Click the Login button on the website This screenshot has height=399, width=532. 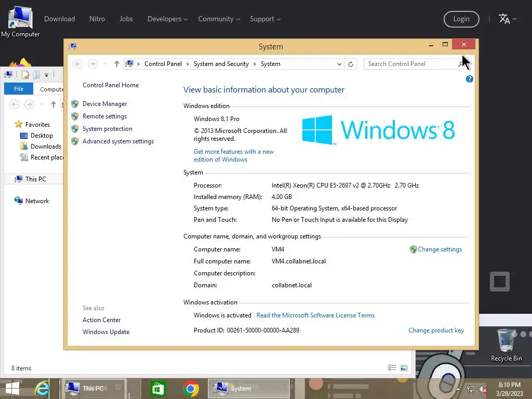(x=461, y=19)
